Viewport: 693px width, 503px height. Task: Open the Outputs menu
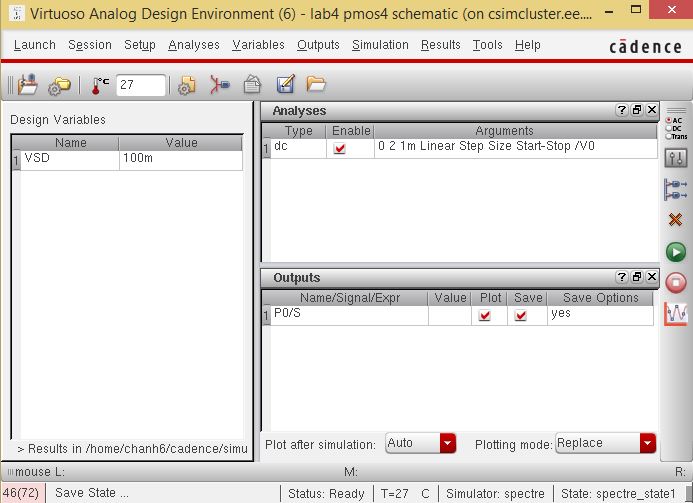318,45
